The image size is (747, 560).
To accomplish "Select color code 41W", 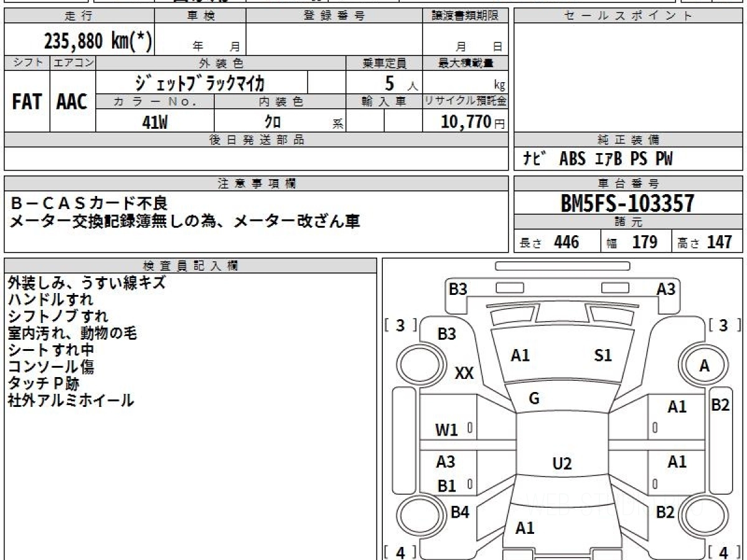I will pos(154,122).
